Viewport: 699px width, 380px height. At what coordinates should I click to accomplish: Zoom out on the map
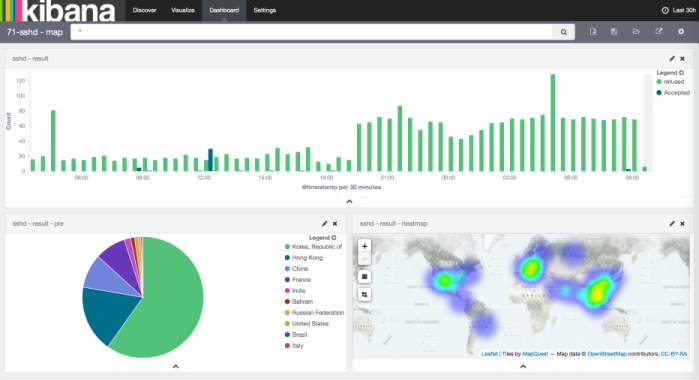click(365, 259)
